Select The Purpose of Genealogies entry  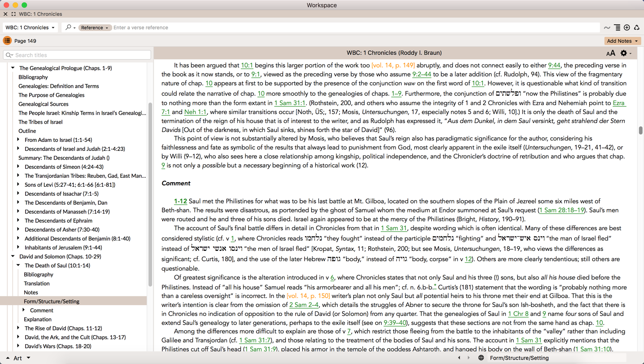click(52, 95)
